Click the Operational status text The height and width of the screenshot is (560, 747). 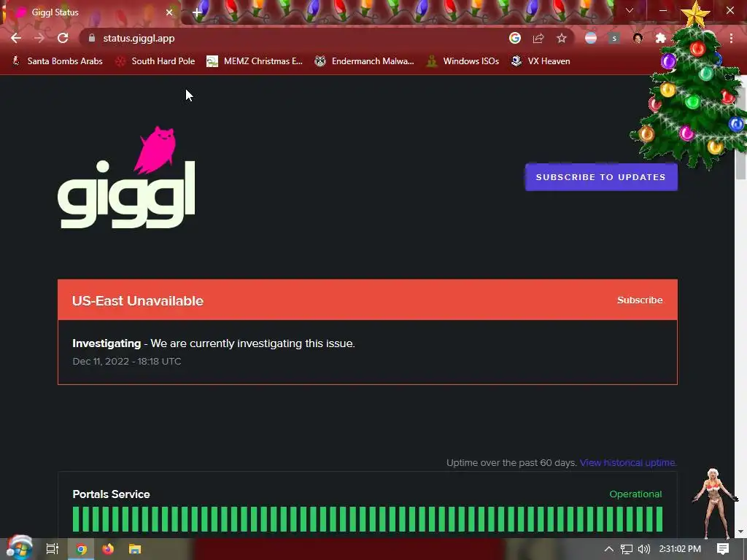(x=635, y=494)
